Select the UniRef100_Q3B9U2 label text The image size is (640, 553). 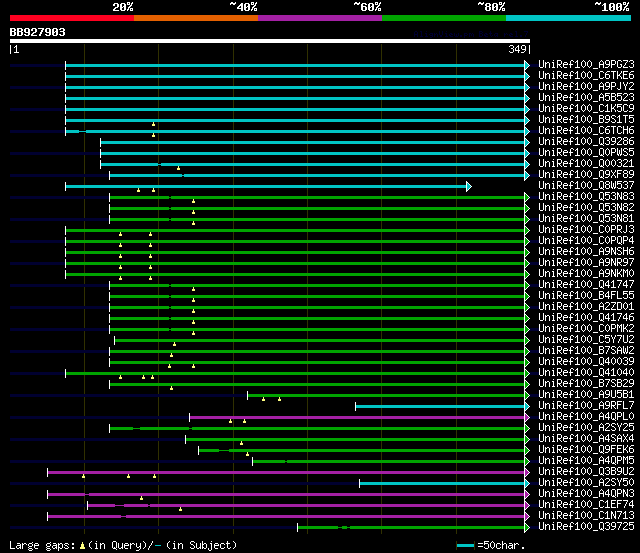(x=586, y=472)
